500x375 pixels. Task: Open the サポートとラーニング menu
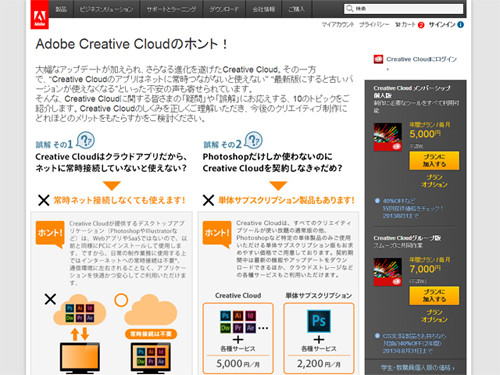point(171,9)
